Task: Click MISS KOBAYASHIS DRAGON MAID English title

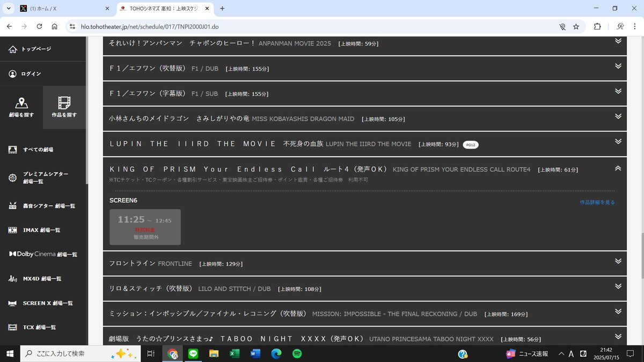Action: point(303,119)
